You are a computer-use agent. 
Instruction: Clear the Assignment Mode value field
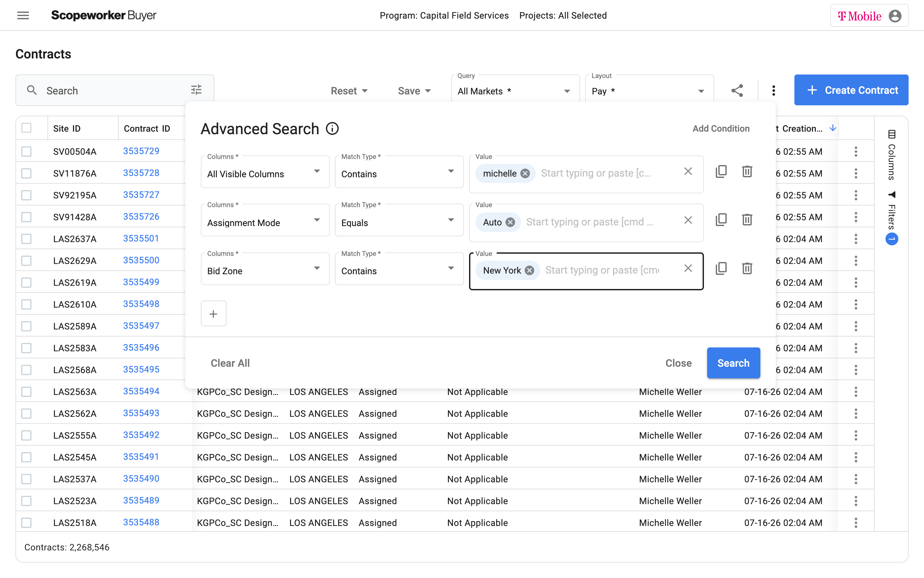click(x=688, y=220)
